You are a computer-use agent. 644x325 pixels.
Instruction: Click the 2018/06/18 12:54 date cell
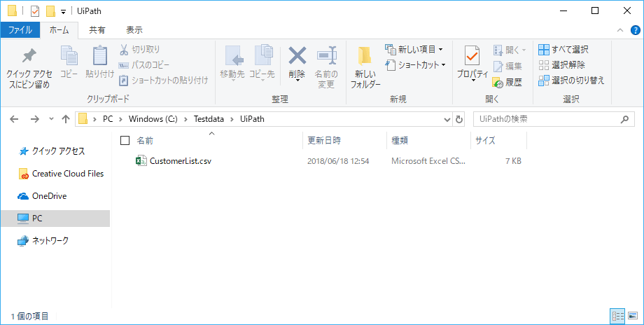point(338,161)
